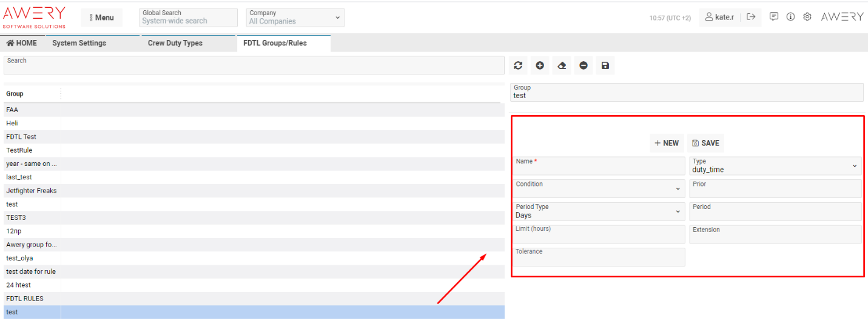
Task: Click the NEW rule button
Action: [667, 143]
